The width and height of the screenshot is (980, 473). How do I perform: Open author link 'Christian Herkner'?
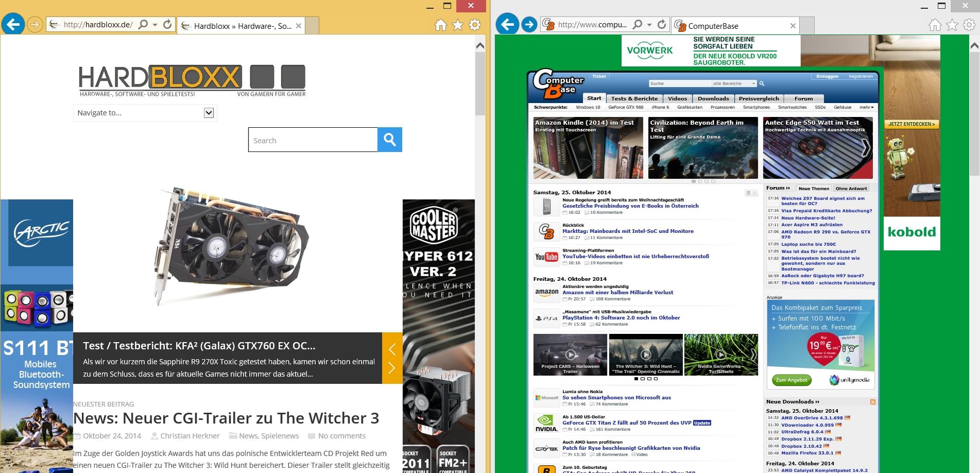[190, 436]
